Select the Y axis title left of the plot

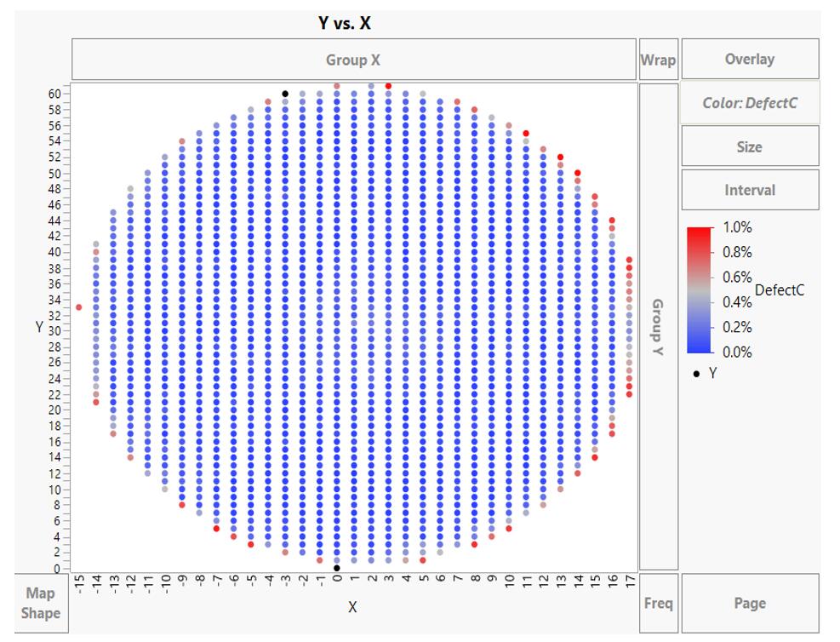39,327
